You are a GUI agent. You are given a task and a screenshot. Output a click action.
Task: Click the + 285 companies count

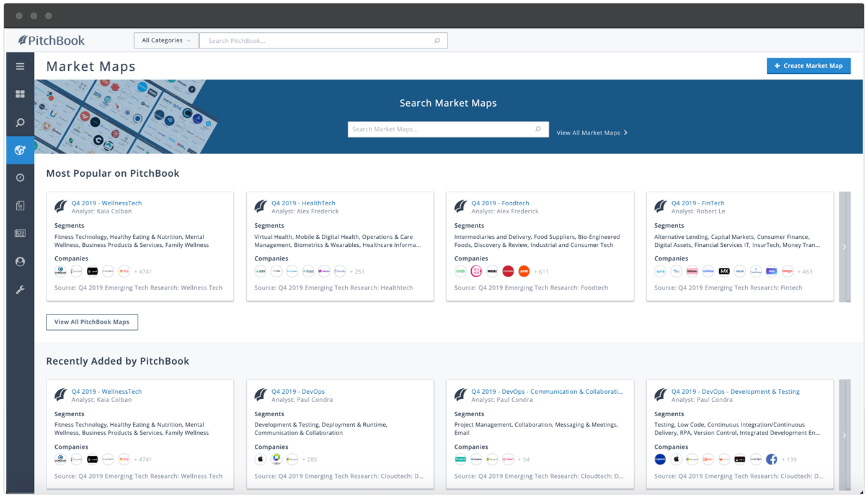[x=309, y=460]
